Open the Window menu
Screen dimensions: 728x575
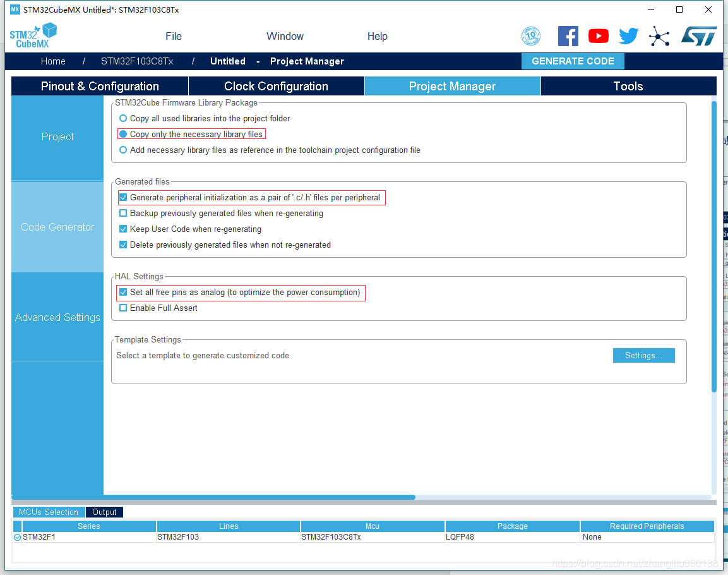click(x=285, y=36)
